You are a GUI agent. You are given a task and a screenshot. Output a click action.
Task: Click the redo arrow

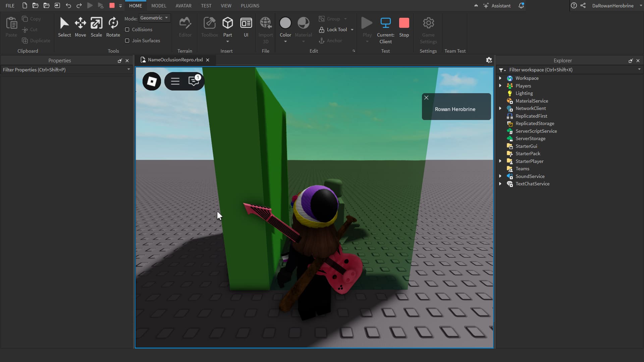[x=79, y=6]
